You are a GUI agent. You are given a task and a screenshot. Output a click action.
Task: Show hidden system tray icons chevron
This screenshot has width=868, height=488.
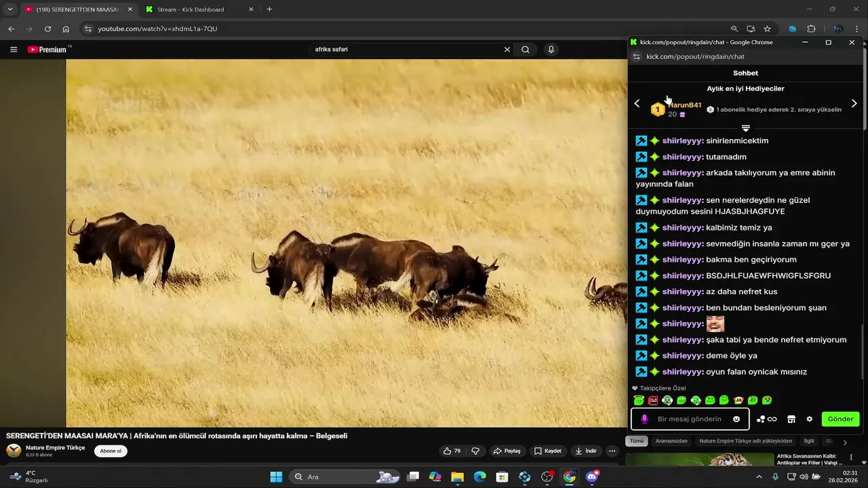758,477
